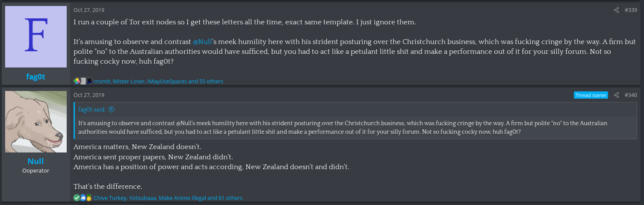Click reaction icons under Null's post
Viewport: 644px width, 205px height.
coord(83,198)
